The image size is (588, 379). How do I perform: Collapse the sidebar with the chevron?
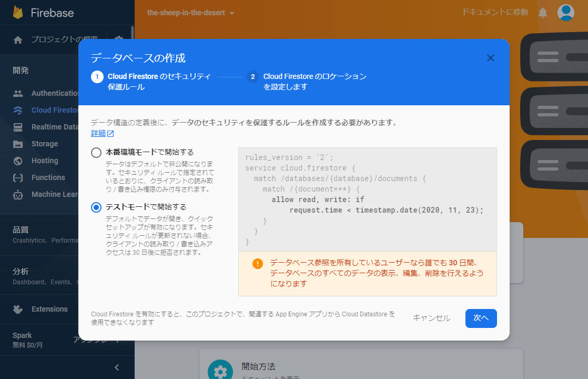pyautogui.click(x=116, y=367)
